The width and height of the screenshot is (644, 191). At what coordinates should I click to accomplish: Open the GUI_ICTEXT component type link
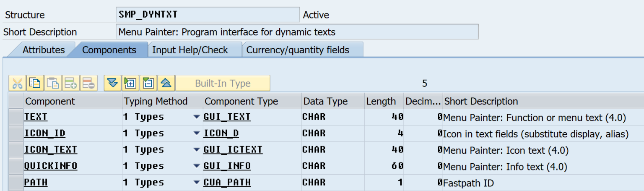coord(233,150)
